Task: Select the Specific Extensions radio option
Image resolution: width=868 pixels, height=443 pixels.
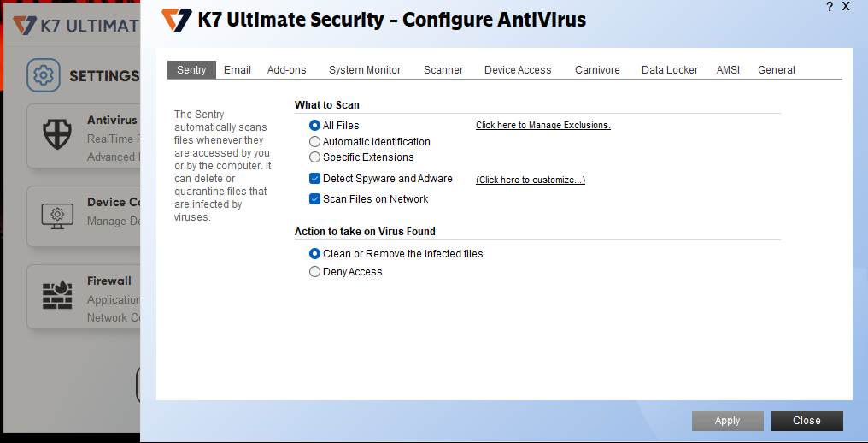Action: click(315, 157)
